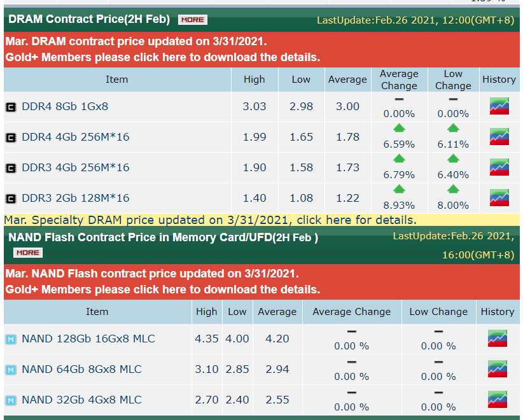Screen dimensions: 523x420
Task: Click M icon beside NAND 32Gb 4Gx8 MLC
Action: [11, 400]
